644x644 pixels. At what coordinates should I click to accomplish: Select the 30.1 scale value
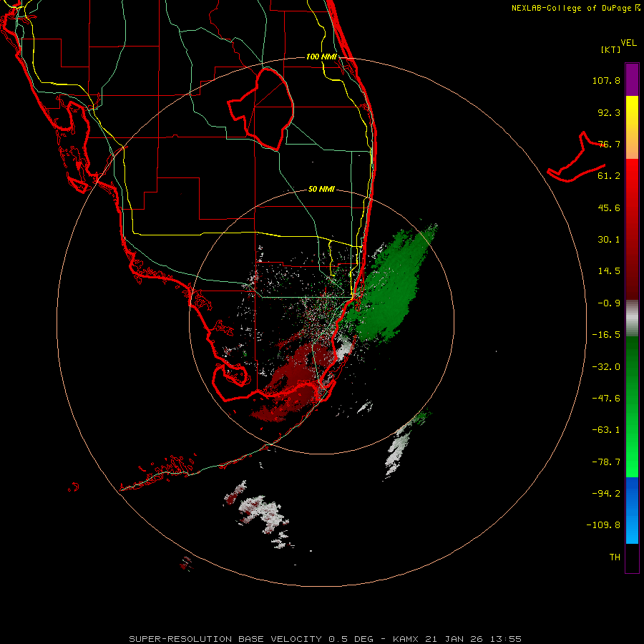pos(609,240)
